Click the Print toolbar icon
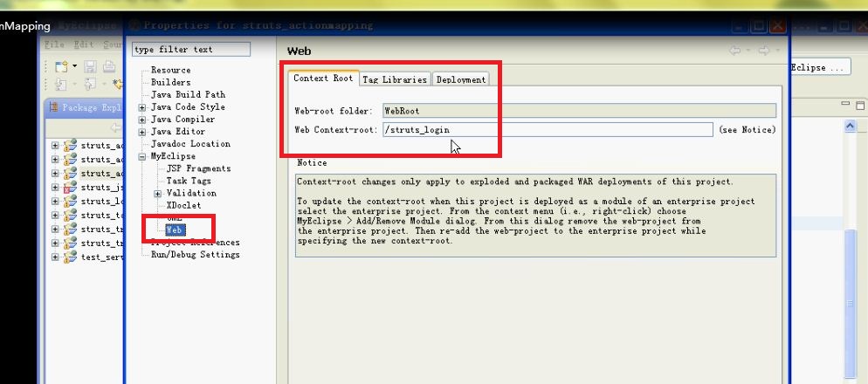 point(109,66)
